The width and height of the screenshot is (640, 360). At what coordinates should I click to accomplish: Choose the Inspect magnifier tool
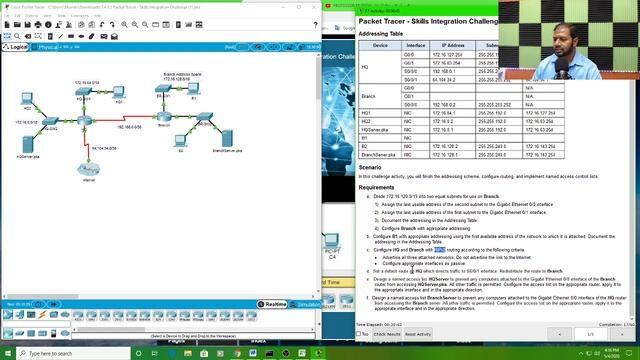point(17,36)
